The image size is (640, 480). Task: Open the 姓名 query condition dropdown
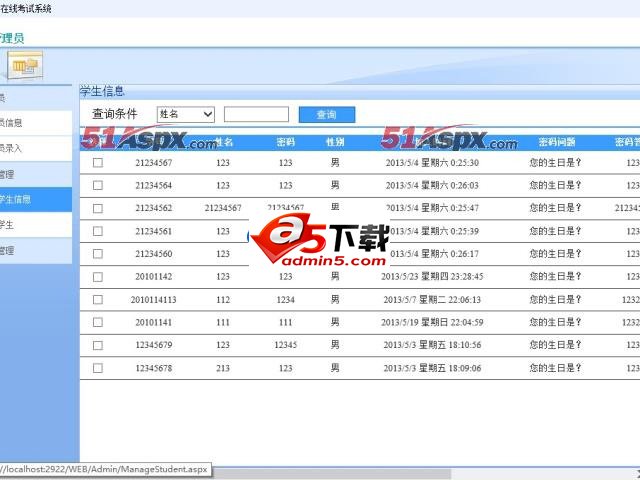coord(186,114)
